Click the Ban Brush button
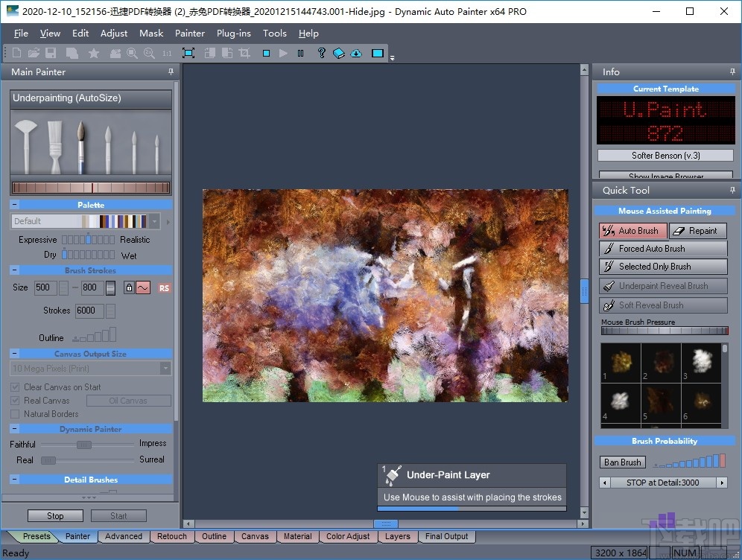The image size is (742, 560). (622, 462)
